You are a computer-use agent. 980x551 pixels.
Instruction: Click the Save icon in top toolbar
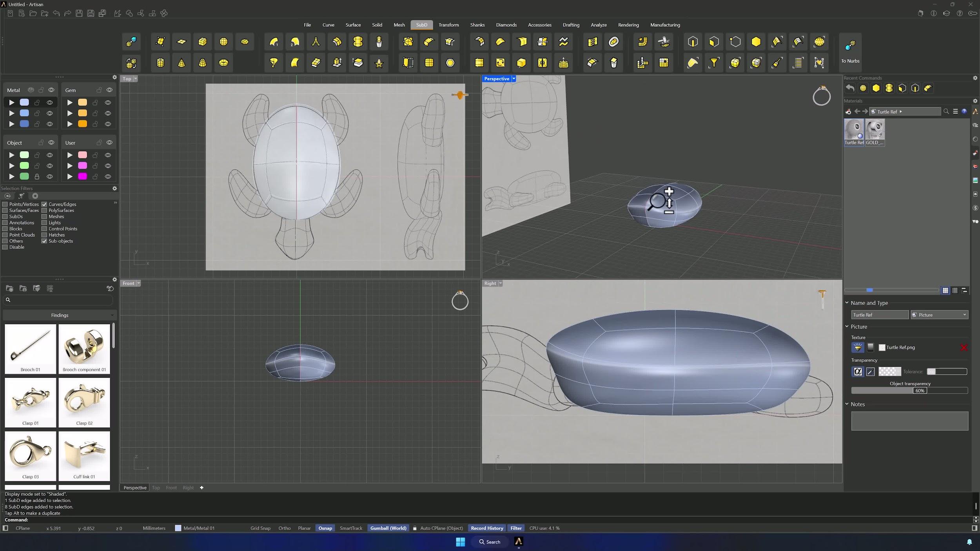(x=79, y=13)
